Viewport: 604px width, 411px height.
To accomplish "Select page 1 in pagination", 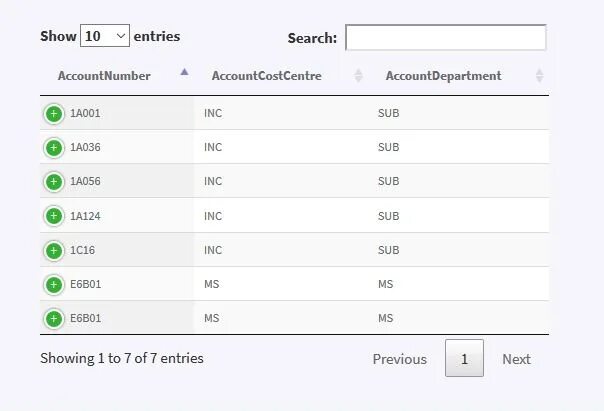I will pyautogui.click(x=464, y=359).
